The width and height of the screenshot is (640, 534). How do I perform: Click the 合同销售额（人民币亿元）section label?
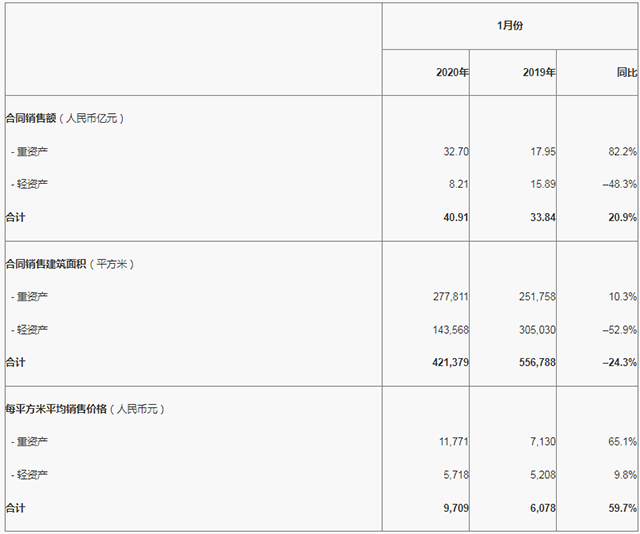65,118
